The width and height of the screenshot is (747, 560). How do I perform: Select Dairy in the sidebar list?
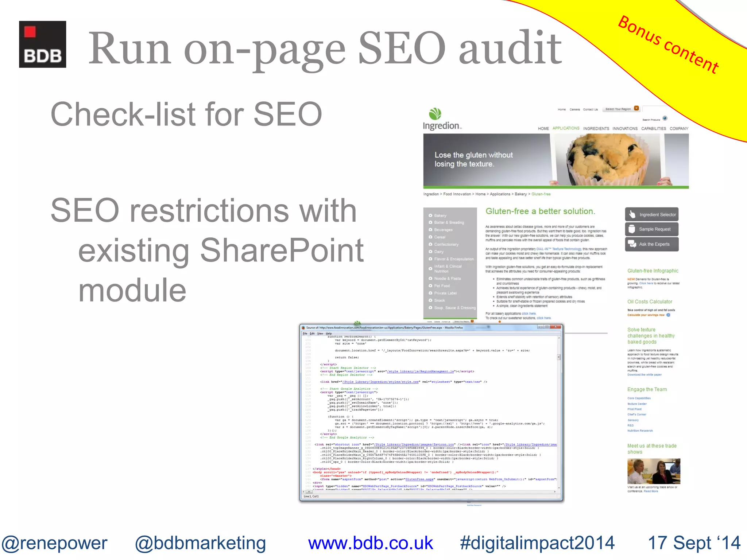coord(439,252)
